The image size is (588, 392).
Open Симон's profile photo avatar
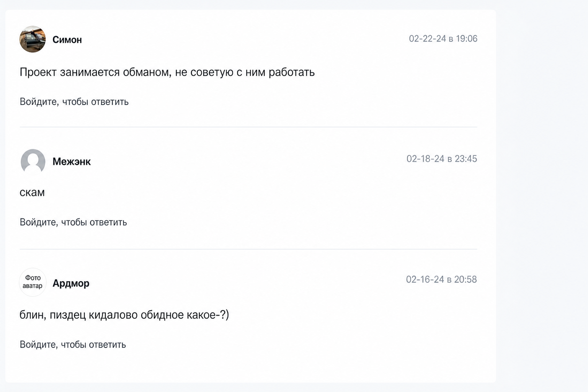(33, 39)
